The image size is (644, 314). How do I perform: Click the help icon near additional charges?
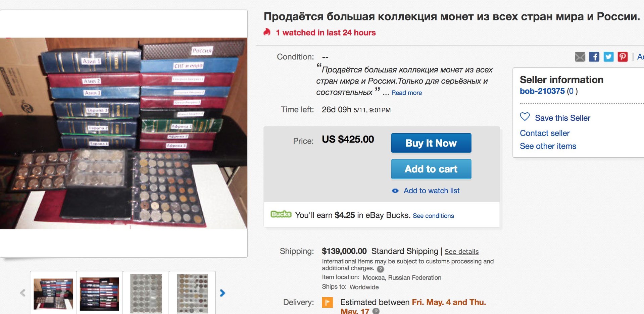[x=380, y=269]
